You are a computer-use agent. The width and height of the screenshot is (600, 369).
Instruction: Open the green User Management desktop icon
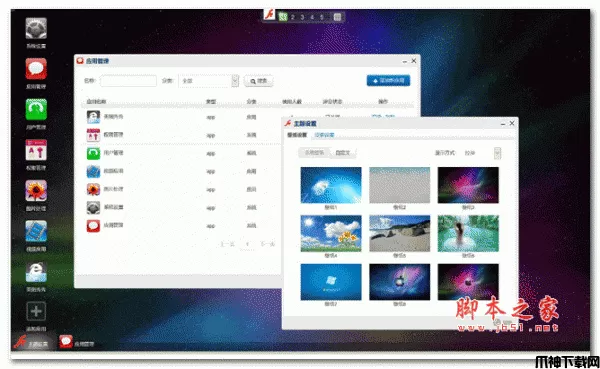[36, 109]
